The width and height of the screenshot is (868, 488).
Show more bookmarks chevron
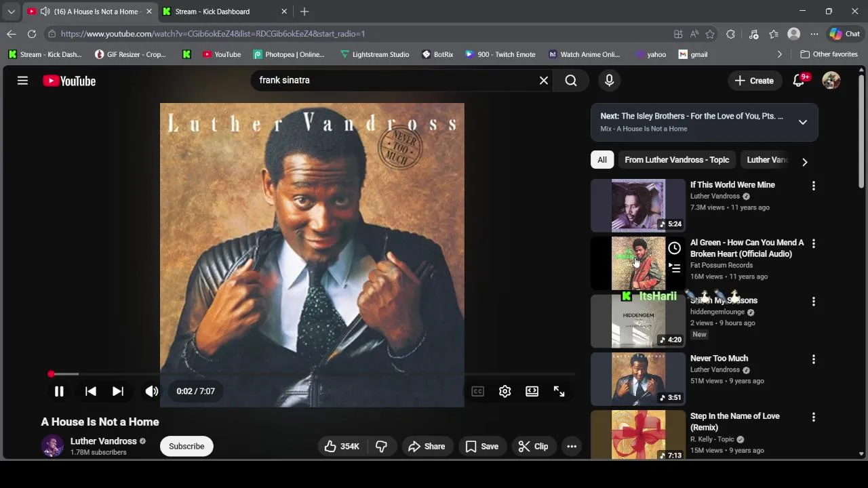pyautogui.click(x=779, y=54)
